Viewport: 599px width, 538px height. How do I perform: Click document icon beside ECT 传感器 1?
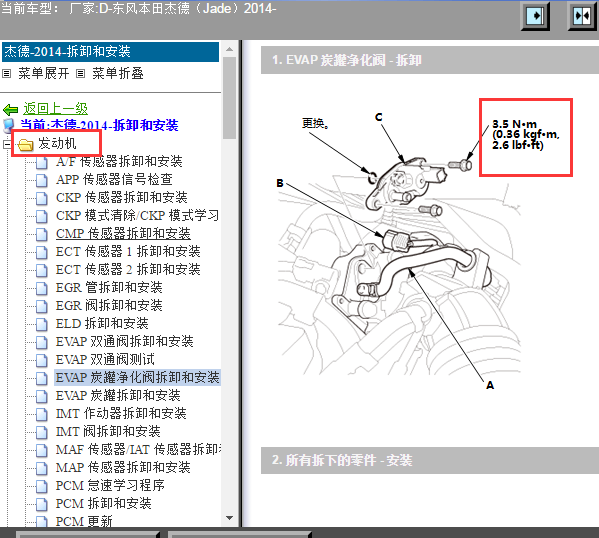coord(42,252)
